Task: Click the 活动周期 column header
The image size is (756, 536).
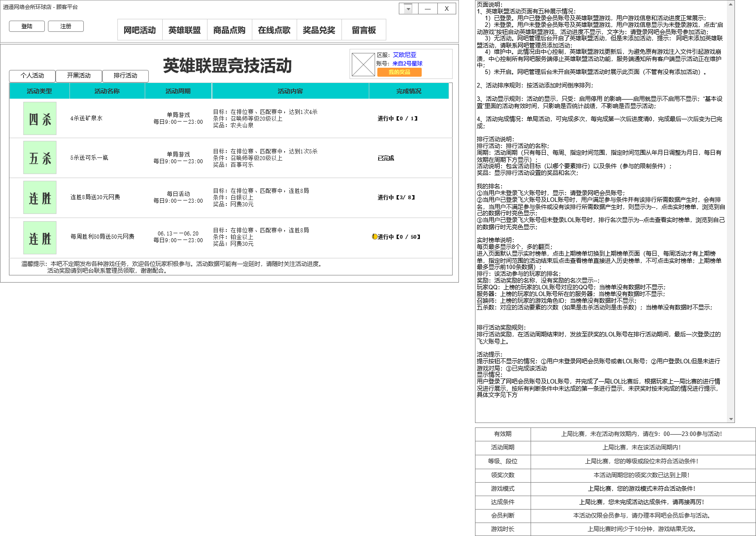Action: [x=178, y=91]
